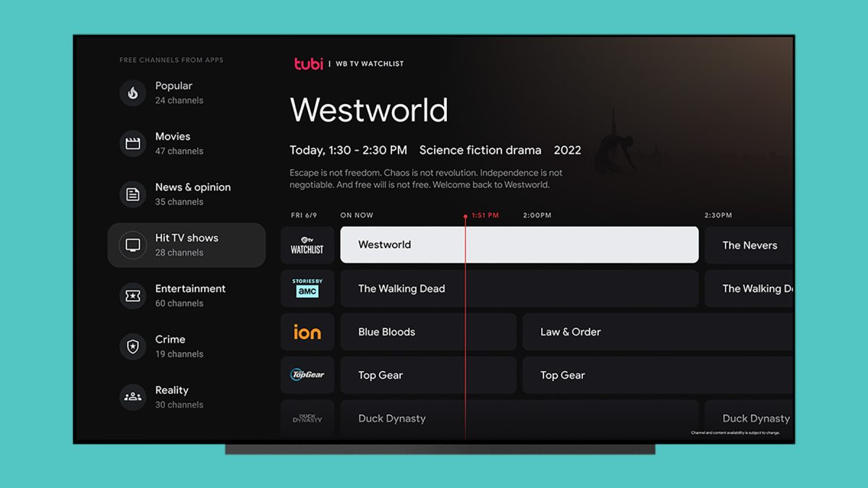Click the 2:00PM time header

537,215
